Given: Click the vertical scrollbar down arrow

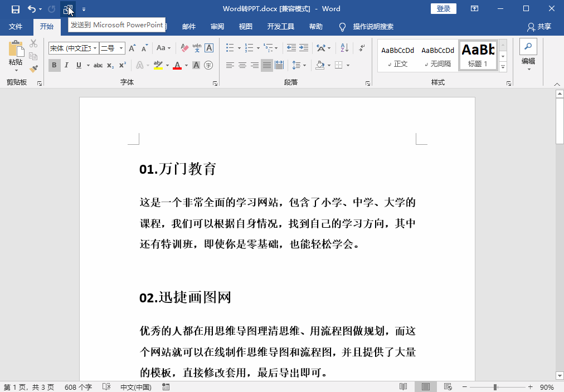Looking at the screenshot, I should (560, 376).
